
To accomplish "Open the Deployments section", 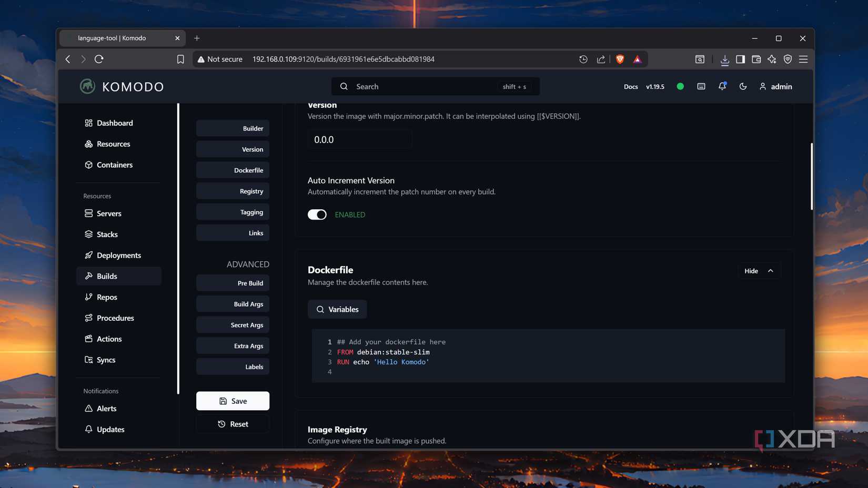I will point(118,255).
